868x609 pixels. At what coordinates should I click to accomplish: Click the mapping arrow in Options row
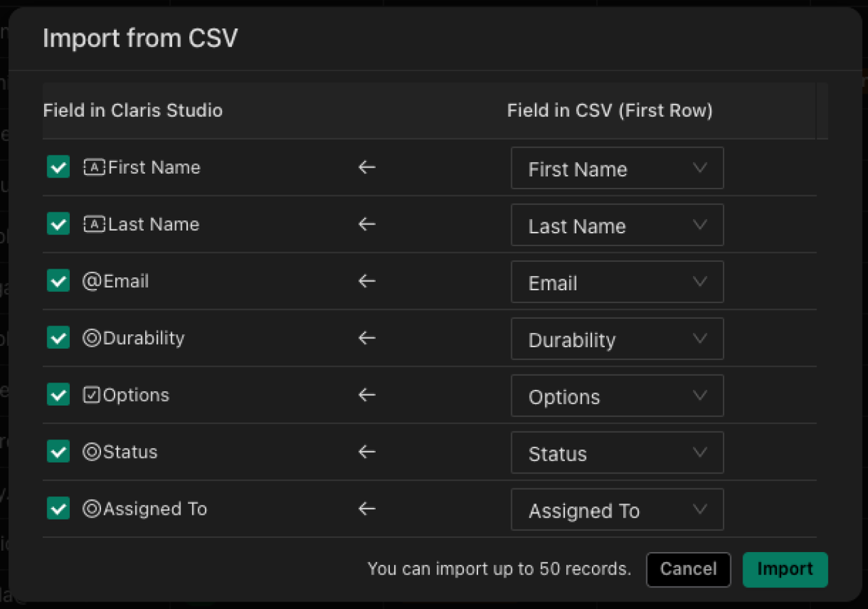point(367,395)
